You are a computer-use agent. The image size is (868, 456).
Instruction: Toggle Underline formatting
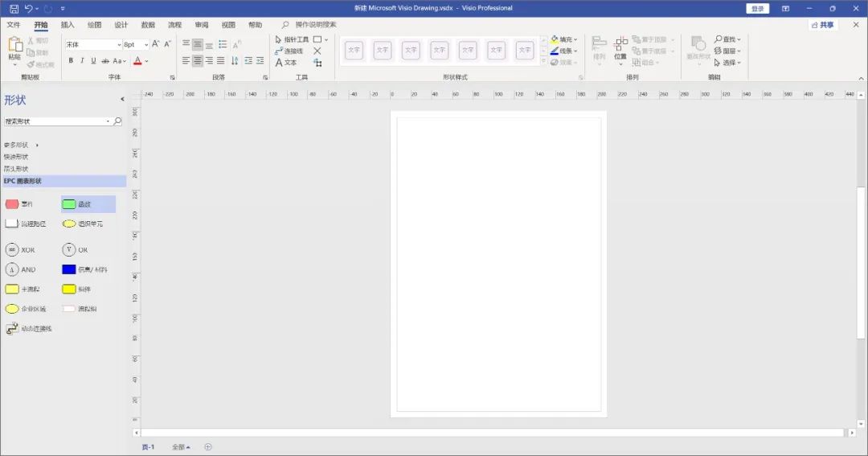[93, 61]
